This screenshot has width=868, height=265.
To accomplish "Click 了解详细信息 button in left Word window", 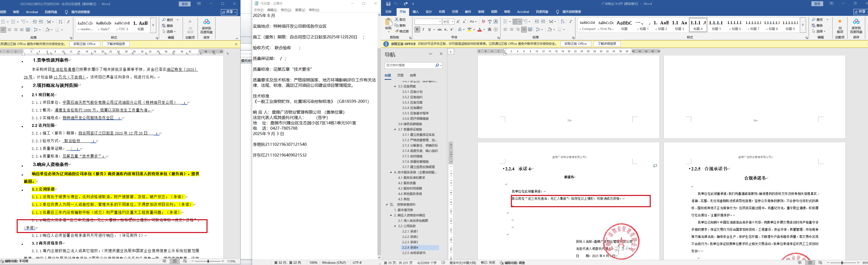I will pyautogui.click(x=116, y=44).
